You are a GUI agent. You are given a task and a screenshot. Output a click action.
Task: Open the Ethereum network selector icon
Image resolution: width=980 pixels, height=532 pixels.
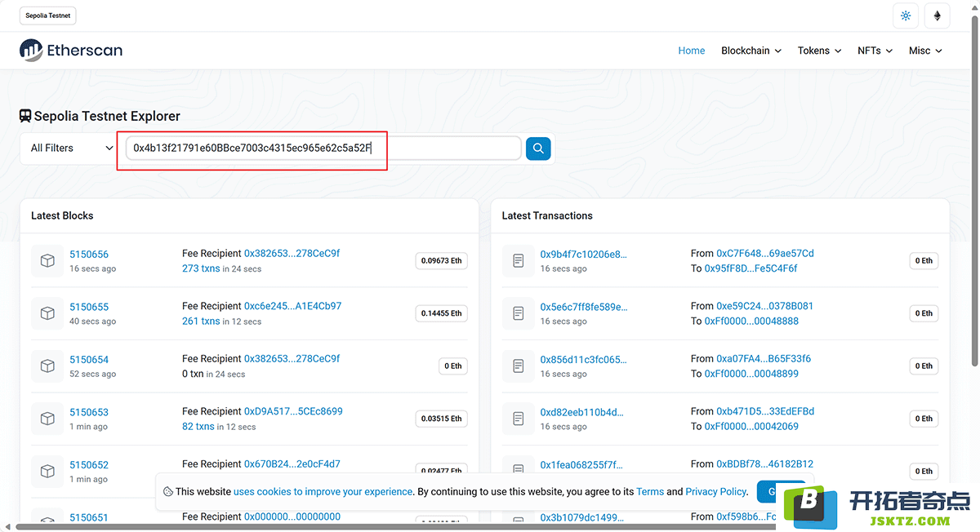(x=938, y=16)
